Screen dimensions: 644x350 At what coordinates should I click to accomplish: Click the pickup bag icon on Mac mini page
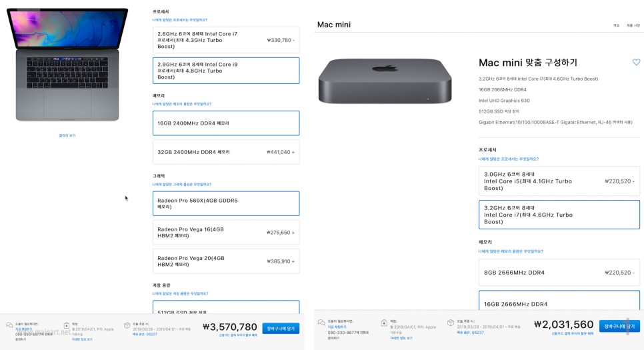383,323
